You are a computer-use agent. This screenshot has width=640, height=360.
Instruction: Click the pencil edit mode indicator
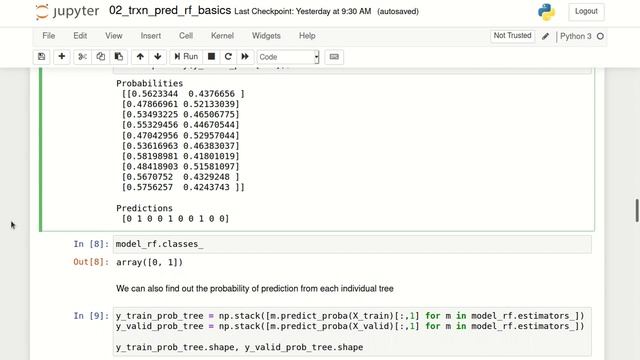545,36
